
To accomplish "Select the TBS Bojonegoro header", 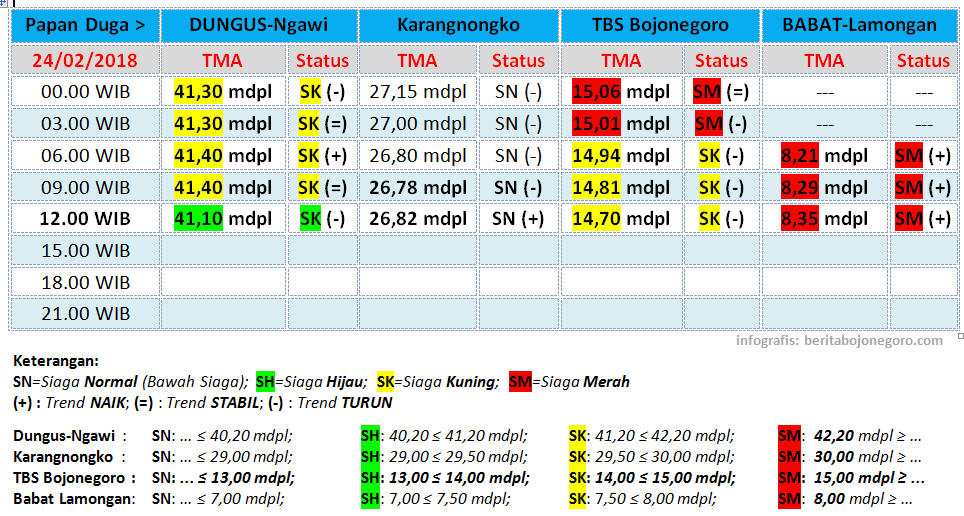I will (x=660, y=25).
